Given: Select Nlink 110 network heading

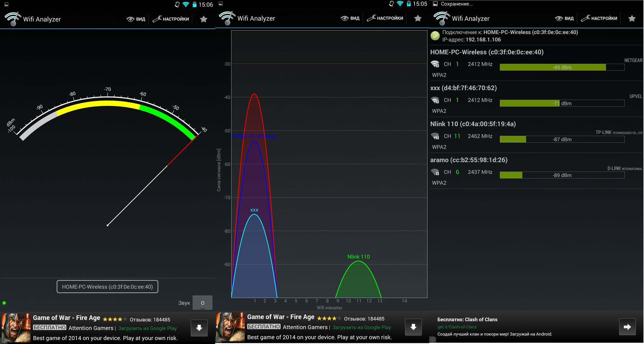Looking at the screenshot, I should point(473,124).
